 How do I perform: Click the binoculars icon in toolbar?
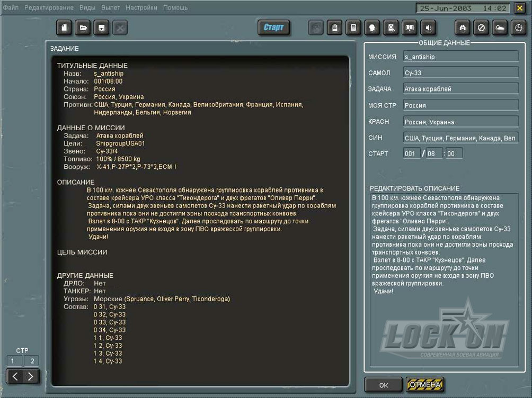coord(463,28)
